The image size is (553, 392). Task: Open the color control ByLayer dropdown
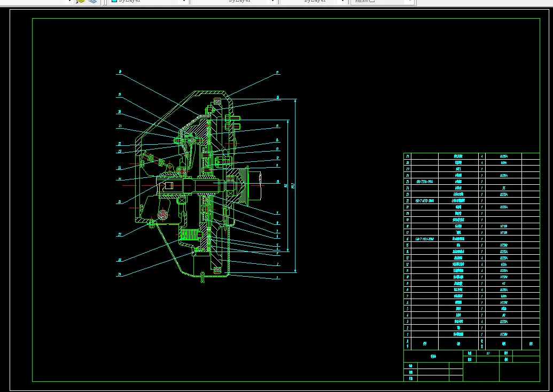click(148, 2)
